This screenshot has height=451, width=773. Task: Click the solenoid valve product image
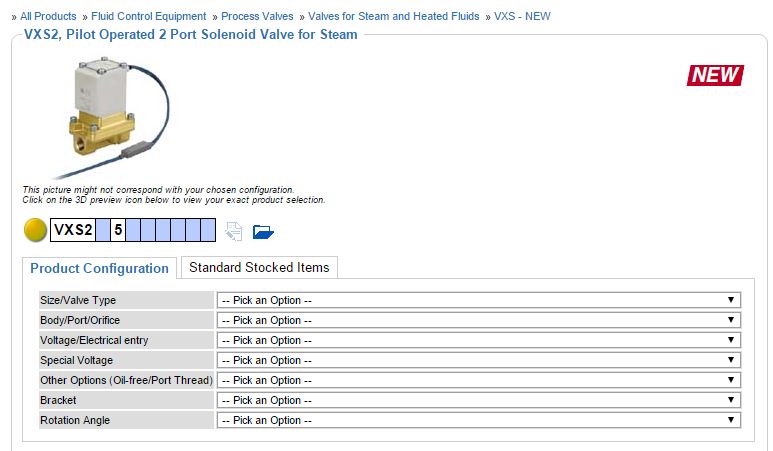[112, 117]
